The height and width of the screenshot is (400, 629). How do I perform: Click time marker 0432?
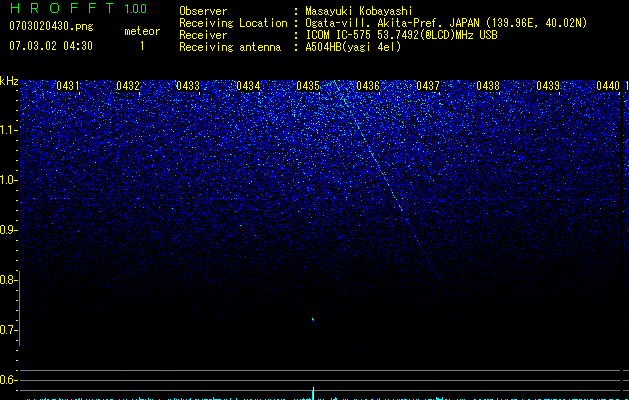pos(128,86)
